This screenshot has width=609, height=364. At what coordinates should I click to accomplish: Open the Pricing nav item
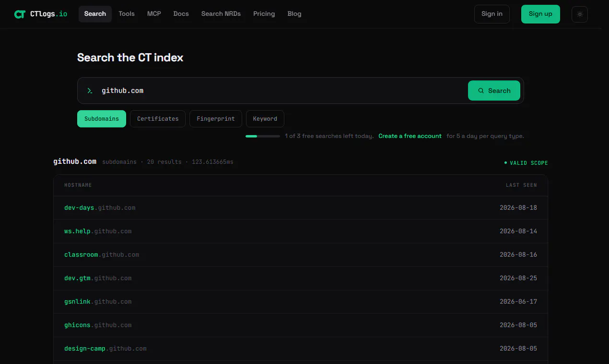pos(264,14)
